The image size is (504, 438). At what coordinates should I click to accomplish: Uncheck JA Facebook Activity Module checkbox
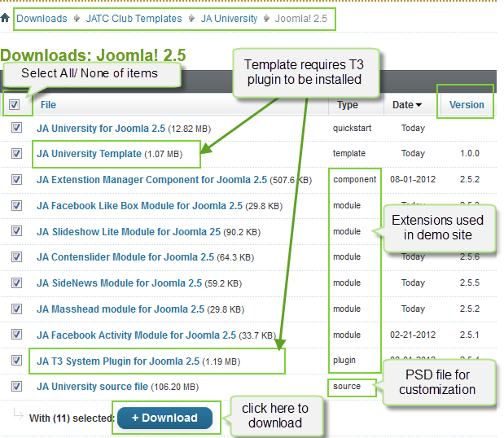(x=17, y=335)
